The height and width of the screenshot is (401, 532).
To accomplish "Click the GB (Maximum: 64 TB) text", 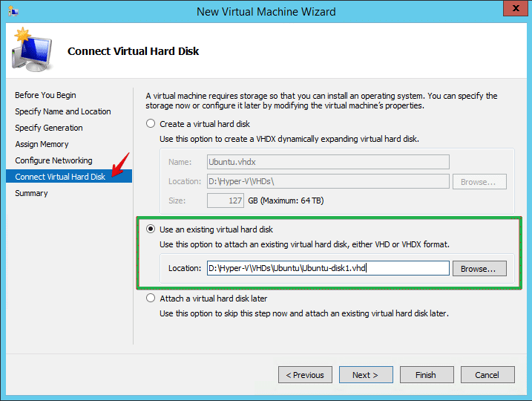I will 286,200.
